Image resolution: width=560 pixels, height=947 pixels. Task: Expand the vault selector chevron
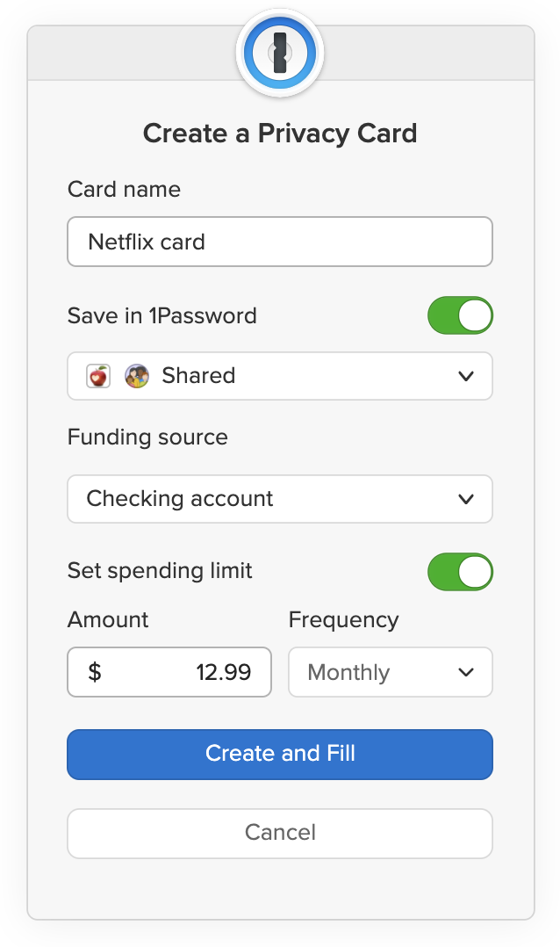(x=468, y=375)
